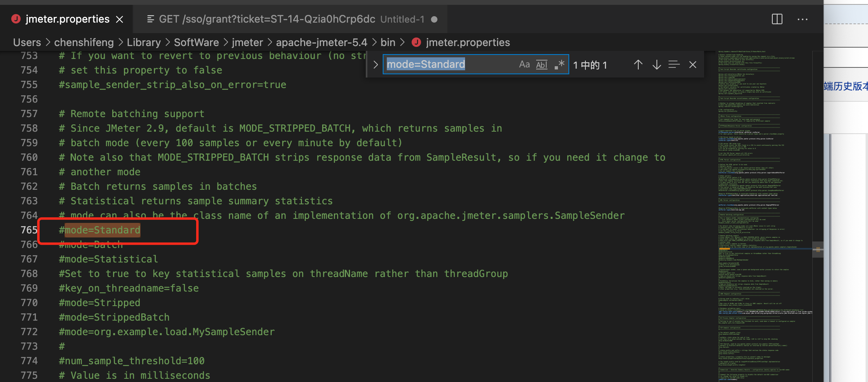
Task: Click the 端历史版本 text in background window
Action: point(845,86)
